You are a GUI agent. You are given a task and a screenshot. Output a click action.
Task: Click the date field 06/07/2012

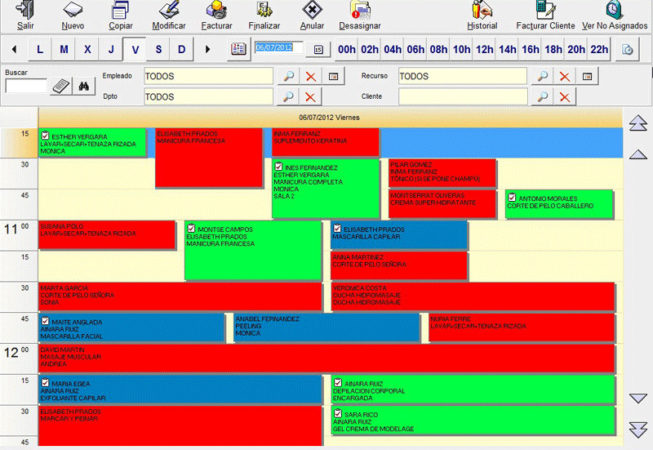278,48
